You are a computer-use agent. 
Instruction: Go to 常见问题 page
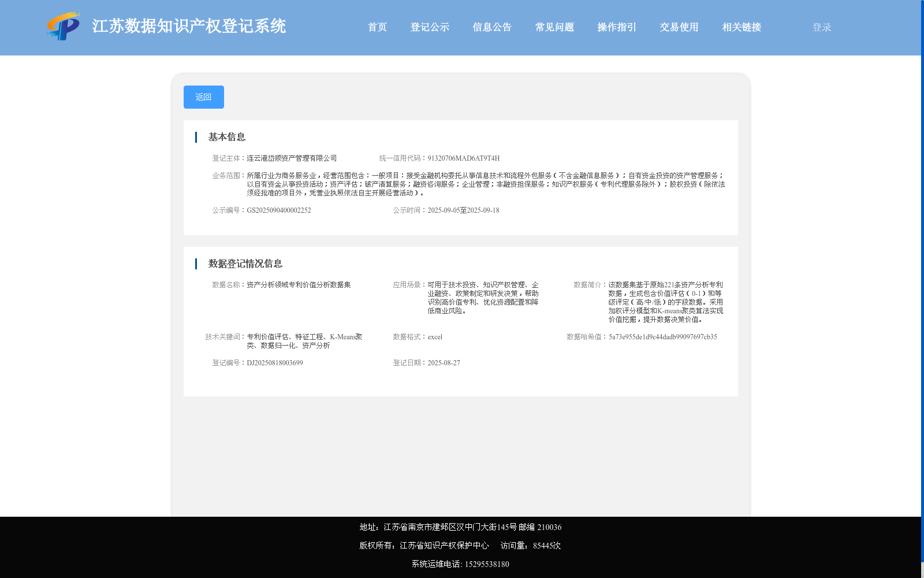(x=554, y=27)
